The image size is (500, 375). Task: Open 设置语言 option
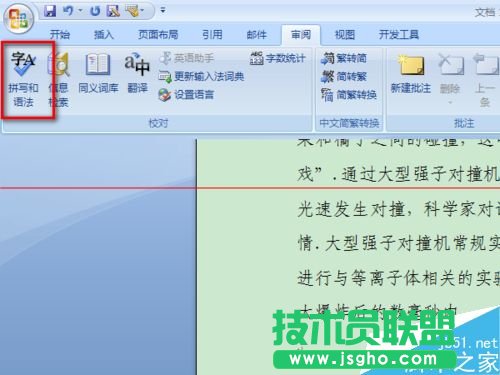point(186,95)
